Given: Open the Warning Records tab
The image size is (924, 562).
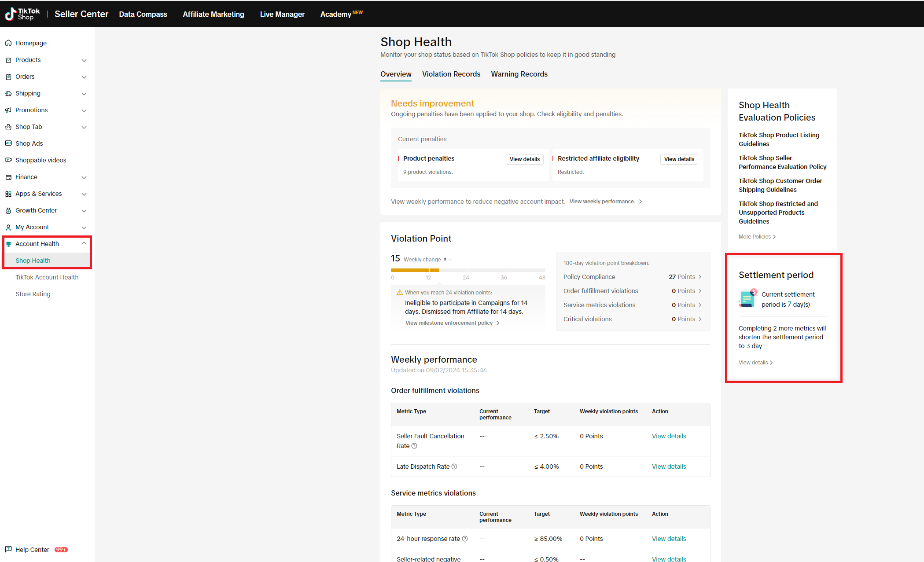Looking at the screenshot, I should 519,74.
